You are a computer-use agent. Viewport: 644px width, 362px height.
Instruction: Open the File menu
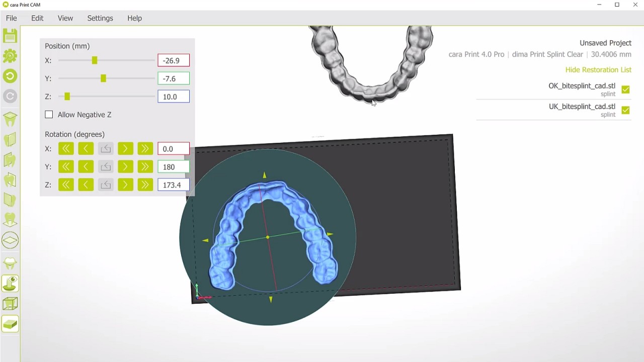point(11,18)
